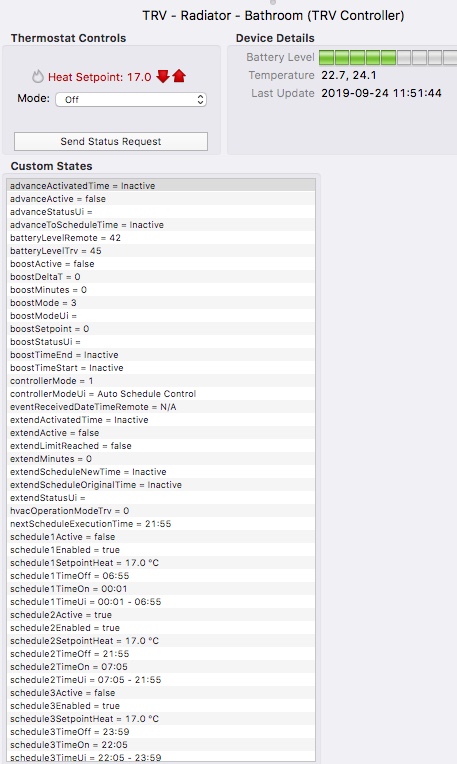Select batteryLevelRemote = 42 row
The image size is (457, 764).
161,238
